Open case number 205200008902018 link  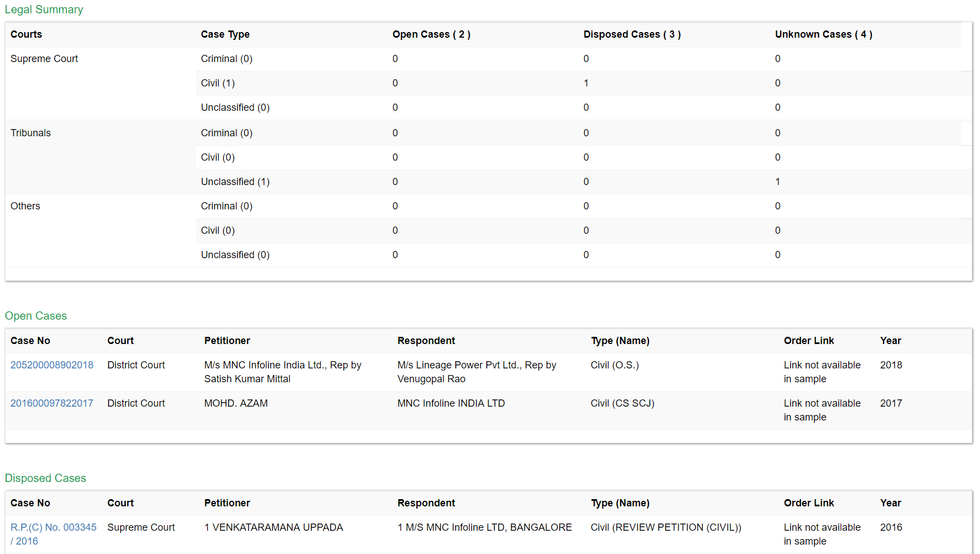(x=52, y=365)
